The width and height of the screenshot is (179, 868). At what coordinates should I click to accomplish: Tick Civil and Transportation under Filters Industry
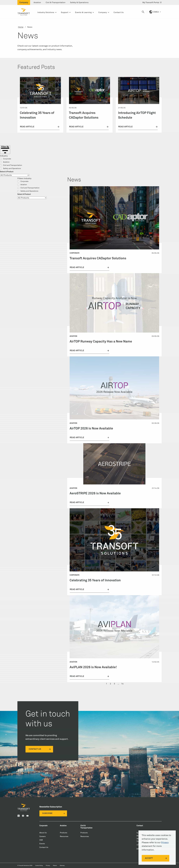[18, 188]
